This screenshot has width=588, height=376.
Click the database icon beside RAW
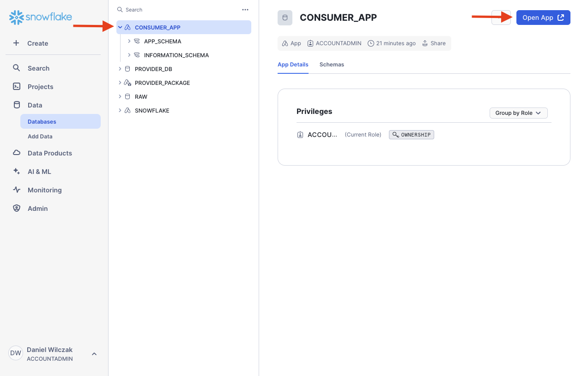(x=127, y=96)
